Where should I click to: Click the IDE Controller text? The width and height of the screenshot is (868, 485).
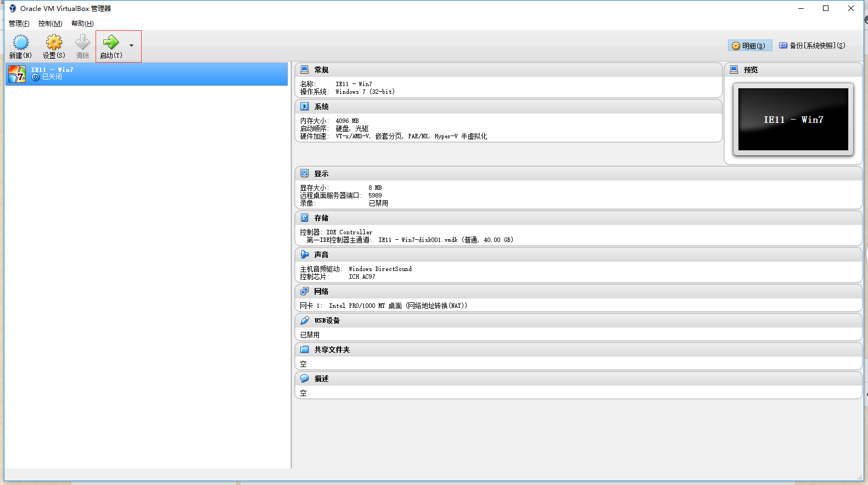tap(349, 232)
